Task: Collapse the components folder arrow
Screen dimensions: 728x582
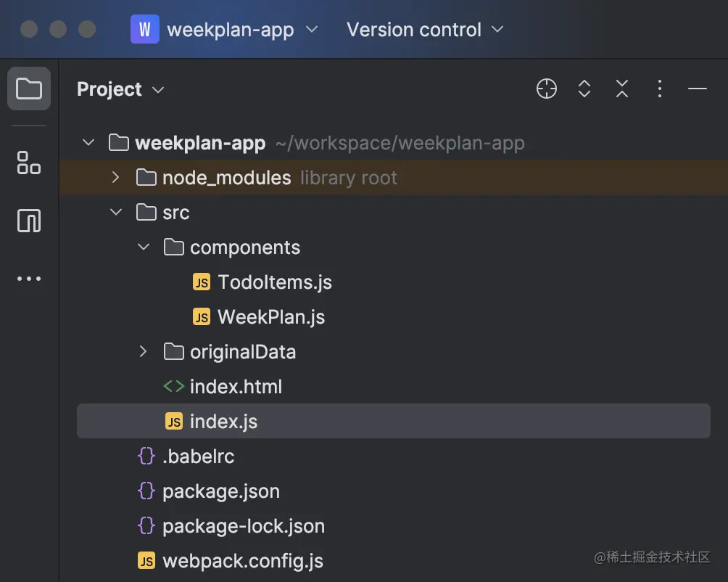Action: coord(144,247)
